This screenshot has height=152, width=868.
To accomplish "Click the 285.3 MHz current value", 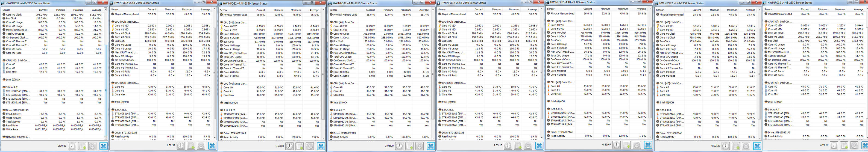I will [x=150, y=37].
